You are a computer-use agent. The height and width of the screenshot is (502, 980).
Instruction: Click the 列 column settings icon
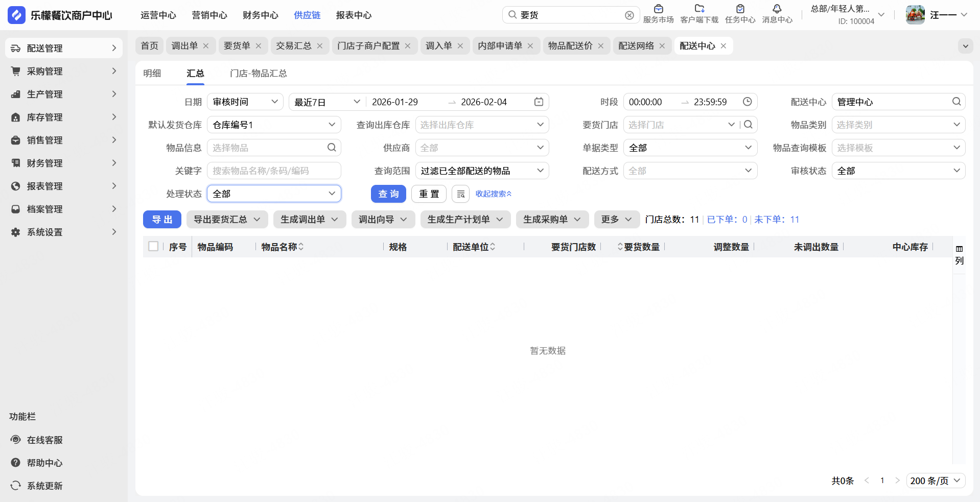[959, 254]
